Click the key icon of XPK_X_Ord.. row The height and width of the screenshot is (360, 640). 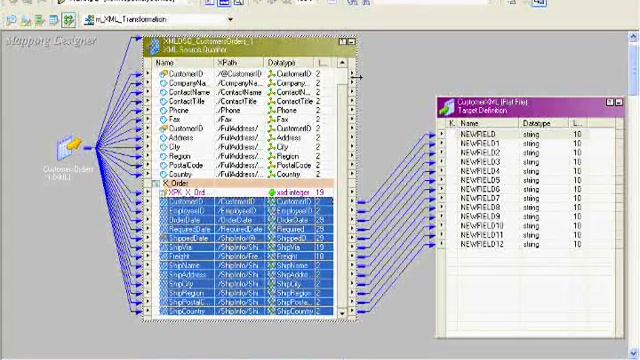(163, 192)
